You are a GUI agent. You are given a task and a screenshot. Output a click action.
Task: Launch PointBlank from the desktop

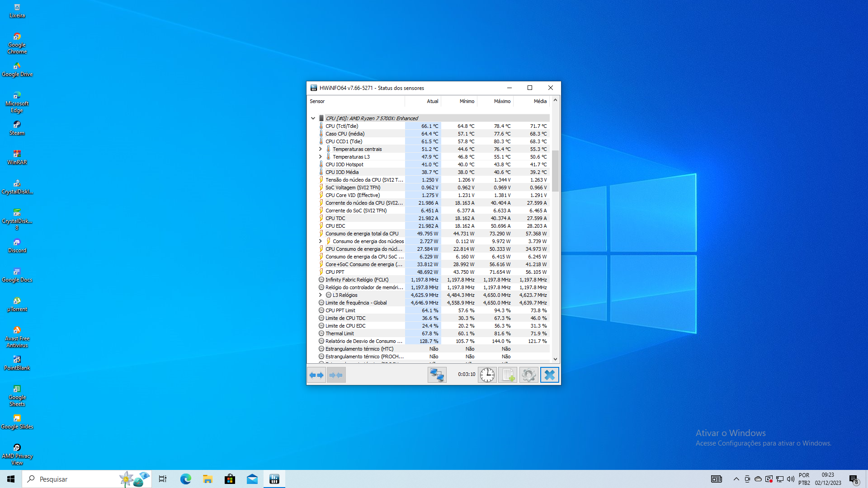[17, 363]
